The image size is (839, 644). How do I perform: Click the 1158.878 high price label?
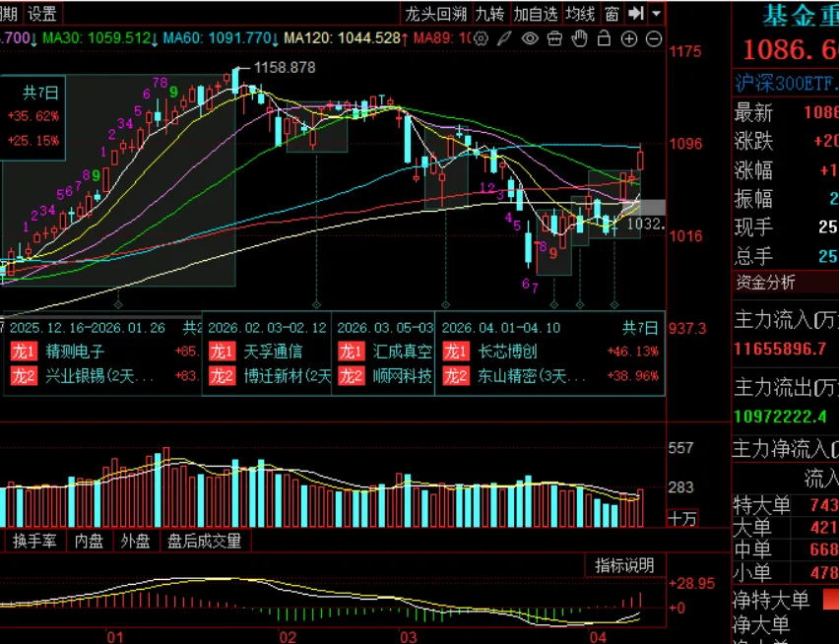(x=285, y=67)
